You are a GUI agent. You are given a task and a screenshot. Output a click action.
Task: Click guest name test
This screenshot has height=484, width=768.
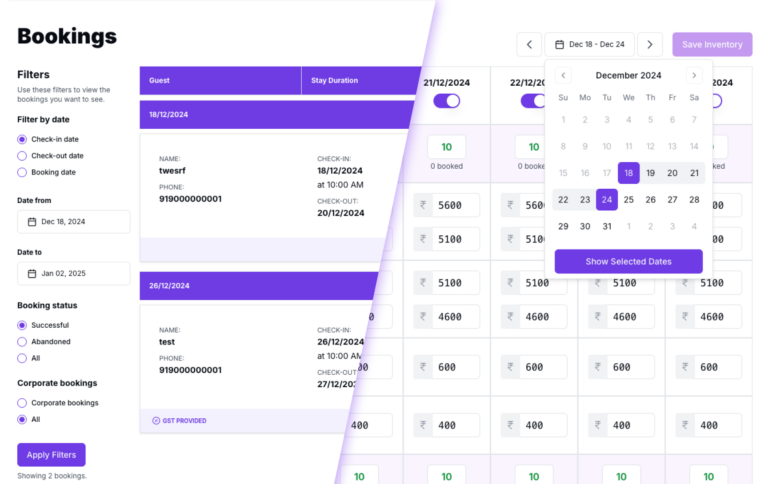tap(167, 342)
